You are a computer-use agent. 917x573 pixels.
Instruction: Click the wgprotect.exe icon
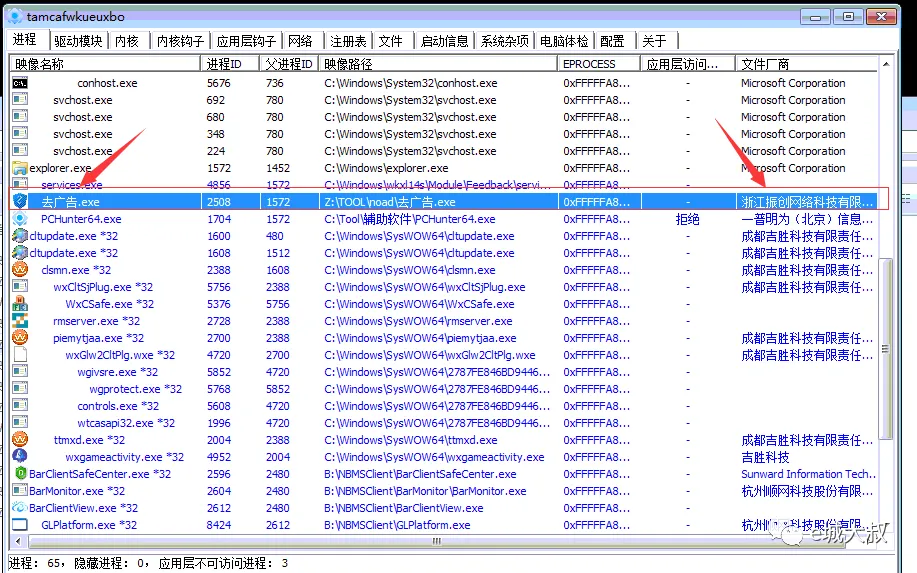coord(20,388)
